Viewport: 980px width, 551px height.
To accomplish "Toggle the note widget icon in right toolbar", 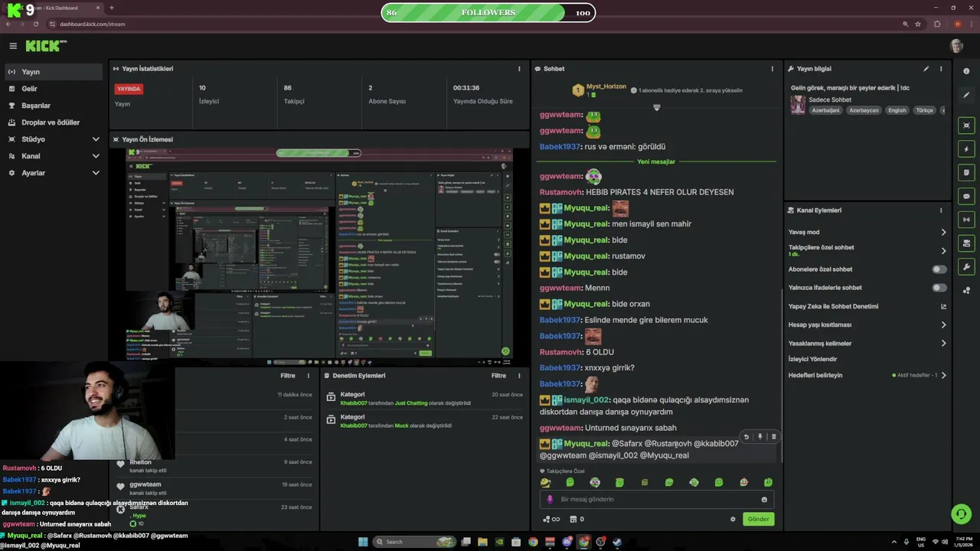I will [966, 173].
